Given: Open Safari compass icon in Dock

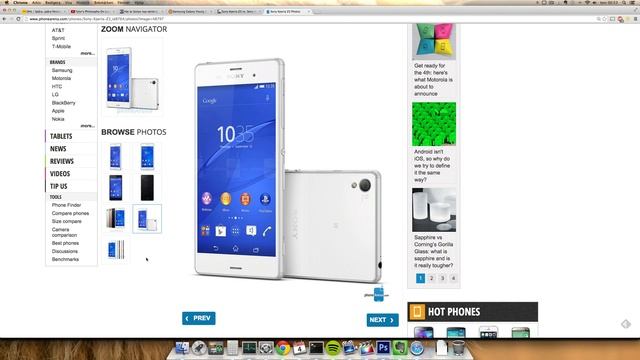Looking at the screenshot, I should [417, 348].
